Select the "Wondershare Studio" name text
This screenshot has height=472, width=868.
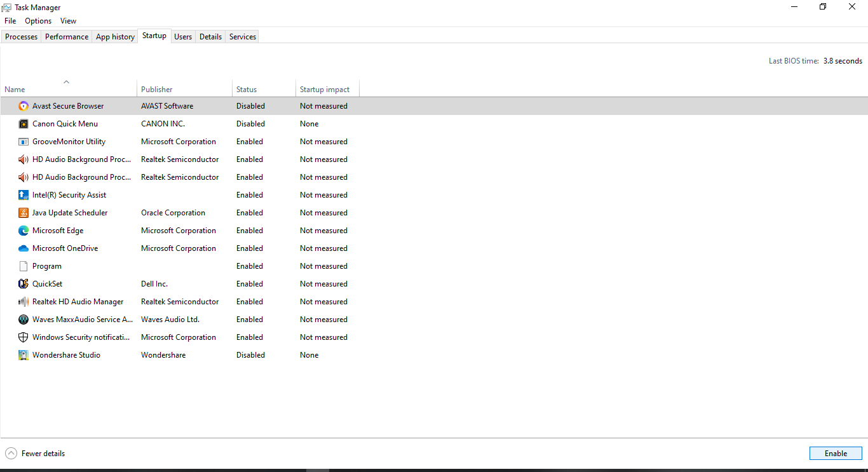(x=66, y=355)
